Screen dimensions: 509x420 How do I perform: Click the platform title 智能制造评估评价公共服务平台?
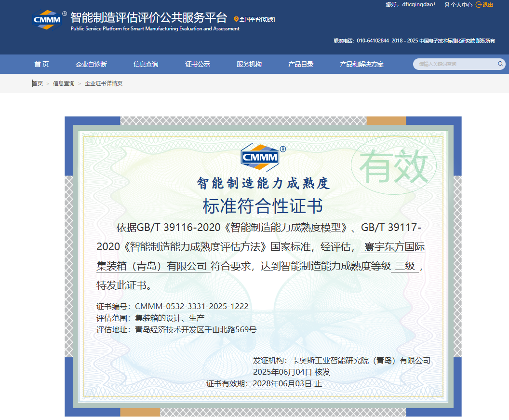click(148, 17)
